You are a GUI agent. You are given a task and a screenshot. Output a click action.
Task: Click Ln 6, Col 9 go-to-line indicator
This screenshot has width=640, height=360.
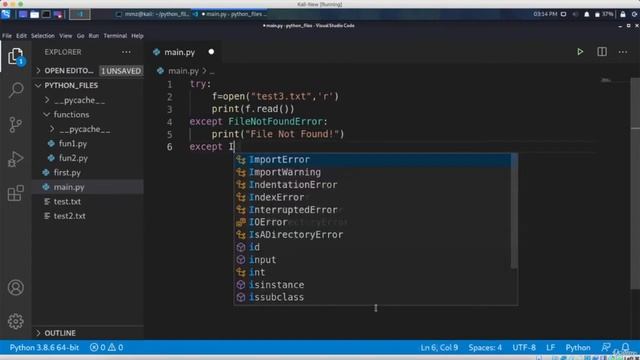[439, 348]
